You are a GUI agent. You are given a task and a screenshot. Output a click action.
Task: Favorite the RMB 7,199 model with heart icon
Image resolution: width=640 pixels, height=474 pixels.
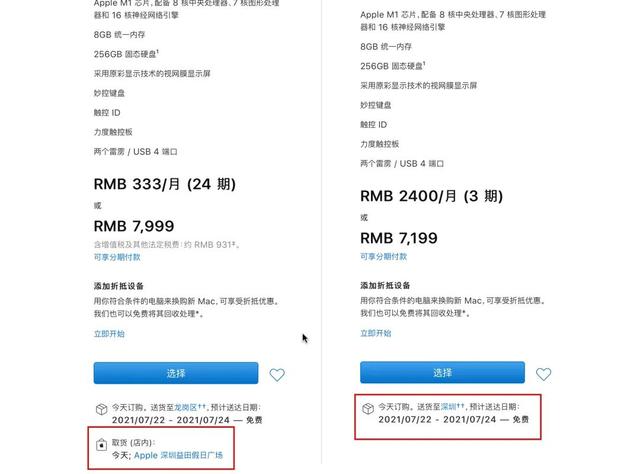coord(543,374)
